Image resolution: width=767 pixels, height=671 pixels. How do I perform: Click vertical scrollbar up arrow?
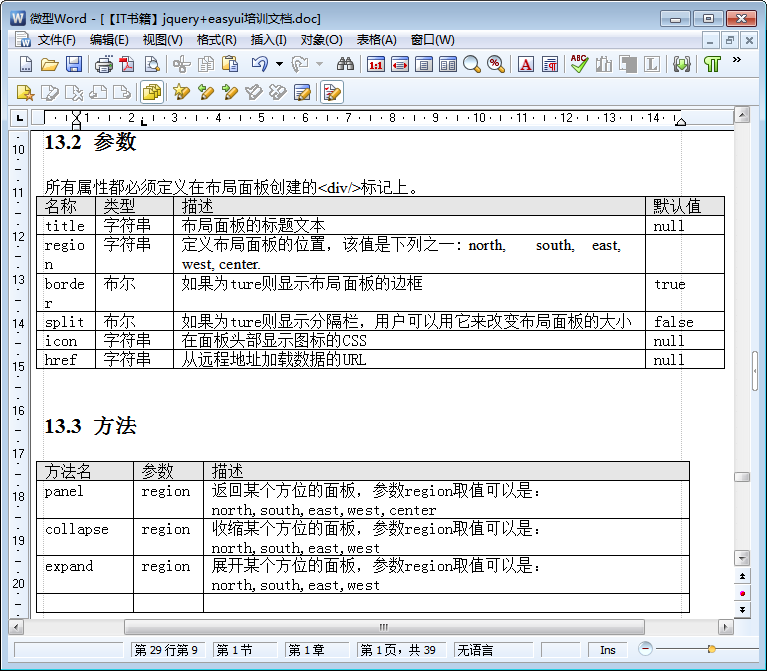pos(742,115)
